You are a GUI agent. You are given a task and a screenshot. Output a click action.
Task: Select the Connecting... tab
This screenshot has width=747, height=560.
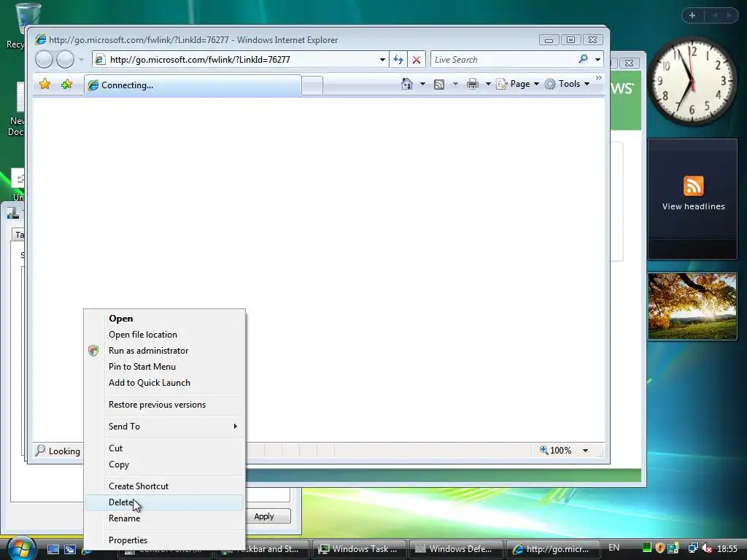coord(193,85)
